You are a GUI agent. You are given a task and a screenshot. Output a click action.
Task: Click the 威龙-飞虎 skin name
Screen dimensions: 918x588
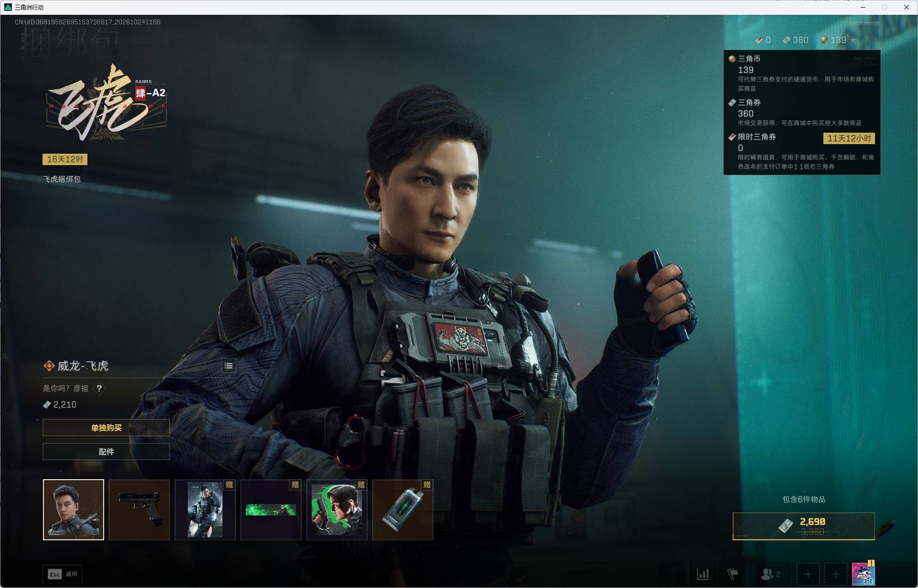coord(83,366)
